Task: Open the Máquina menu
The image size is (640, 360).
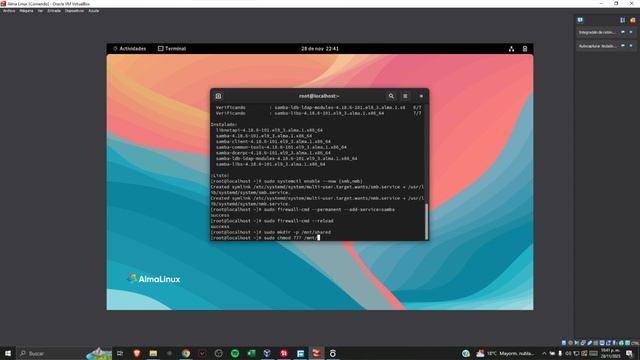Action: tap(26, 11)
